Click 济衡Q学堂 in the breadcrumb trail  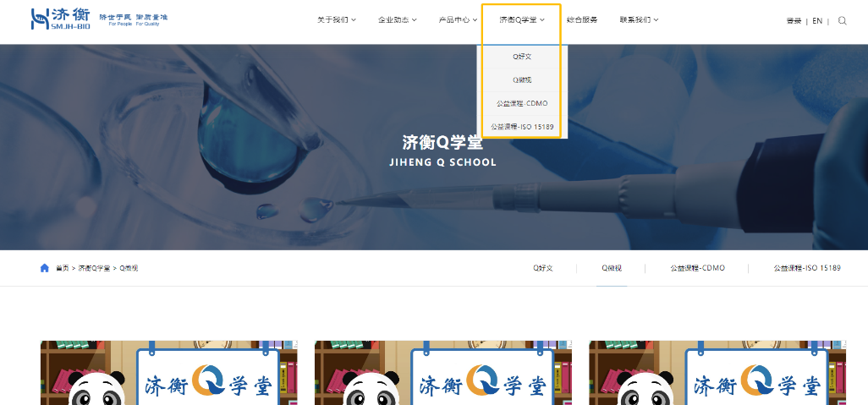click(x=94, y=268)
